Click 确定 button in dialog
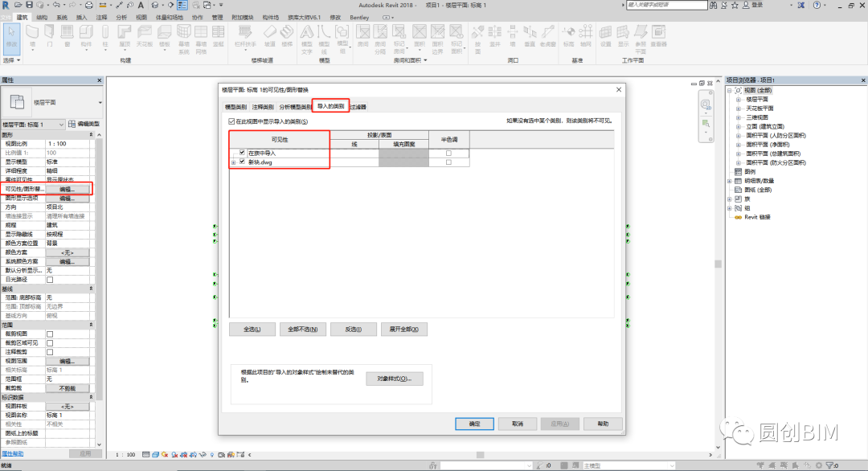 474,424
